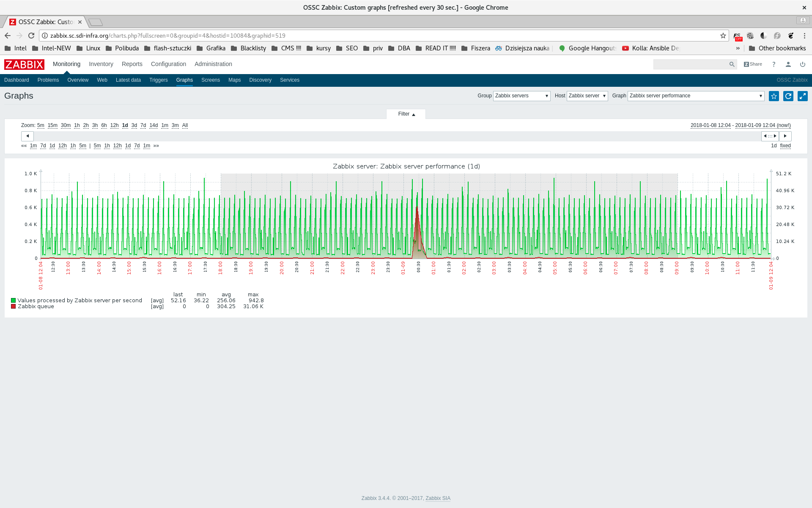Set zoom to 7d period
Viewport: 812px width, 508px height.
(x=143, y=125)
